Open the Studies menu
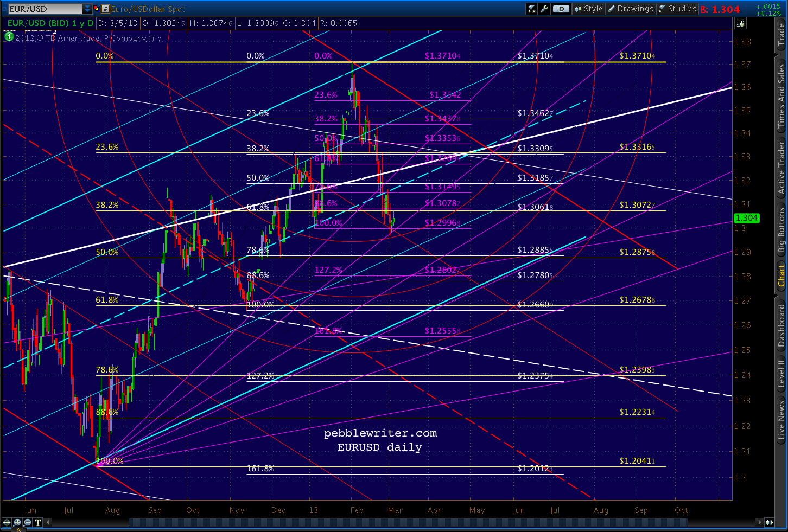The image size is (788, 532). pyautogui.click(x=677, y=9)
